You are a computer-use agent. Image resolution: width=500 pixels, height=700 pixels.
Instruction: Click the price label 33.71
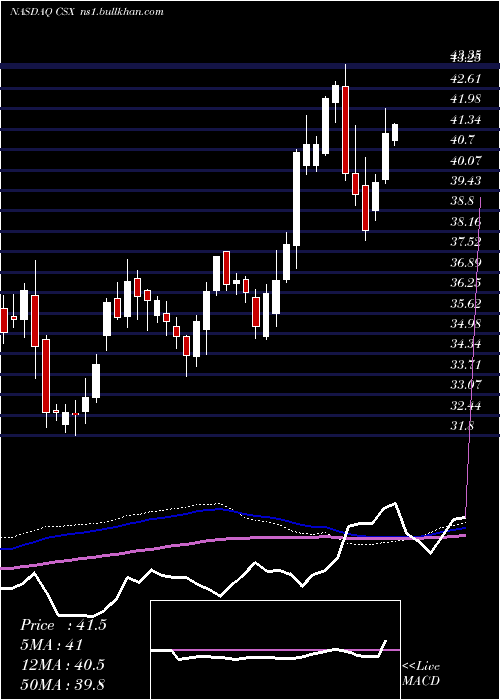tap(466, 365)
